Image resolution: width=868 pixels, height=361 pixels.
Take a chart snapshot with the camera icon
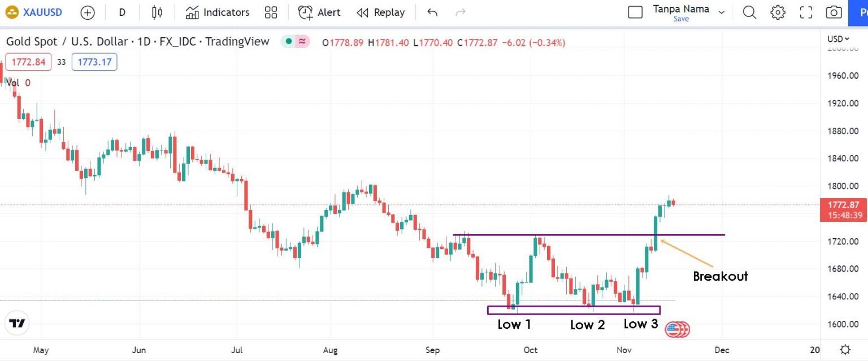pyautogui.click(x=834, y=12)
